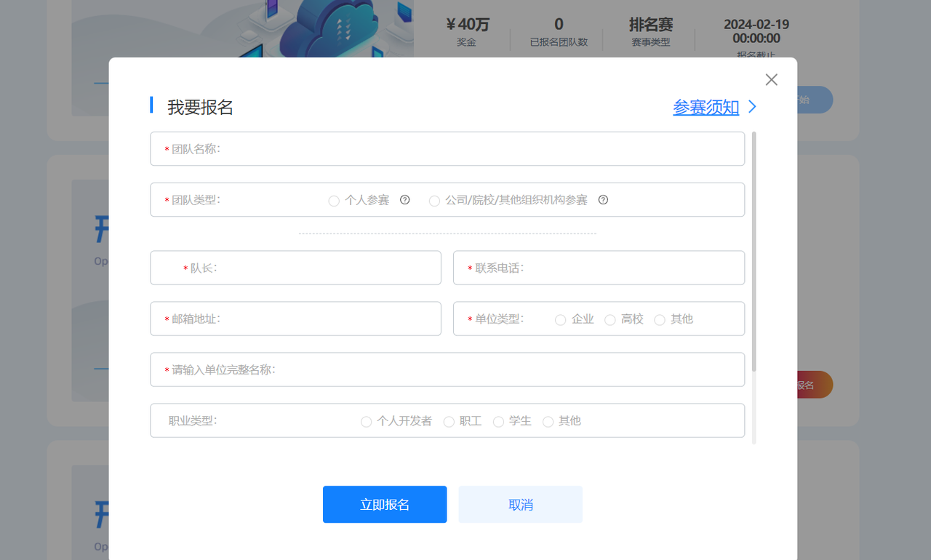
Task: Click the 职业类型 field label
Action: pyautogui.click(x=193, y=421)
